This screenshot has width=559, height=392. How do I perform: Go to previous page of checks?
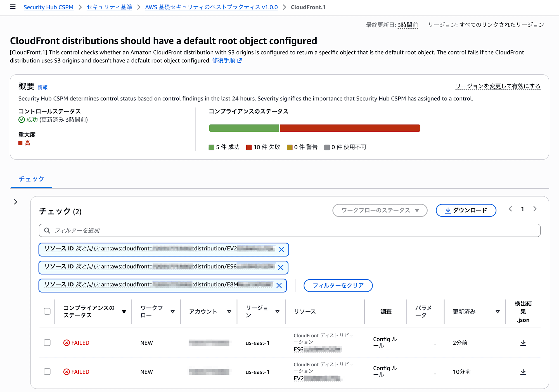click(x=510, y=209)
